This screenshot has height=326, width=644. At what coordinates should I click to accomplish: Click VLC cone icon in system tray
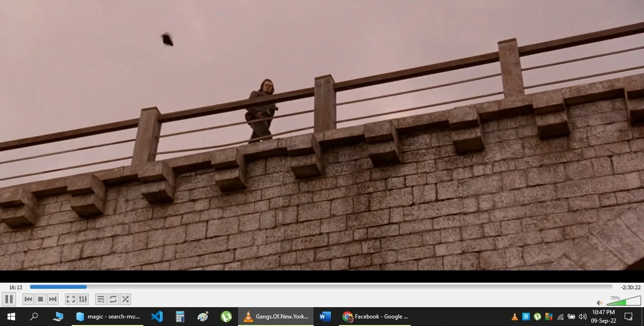515,317
